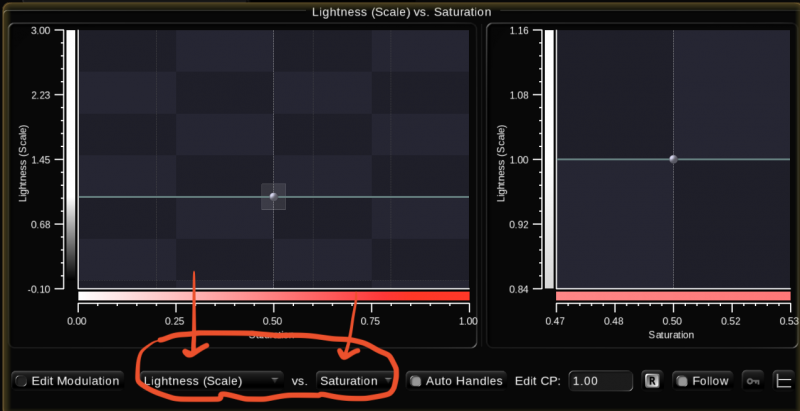Click the saturation gradient bar under right graph
This screenshot has height=411, width=800.
click(x=673, y=296)
